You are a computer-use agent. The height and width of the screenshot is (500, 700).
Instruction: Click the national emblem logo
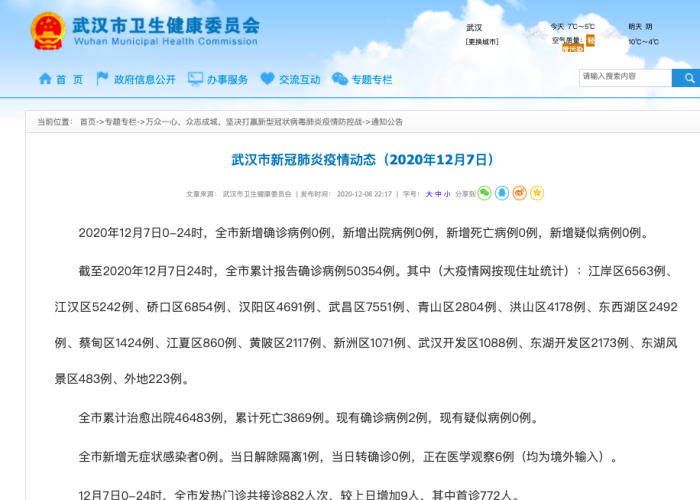coord(48,31)
